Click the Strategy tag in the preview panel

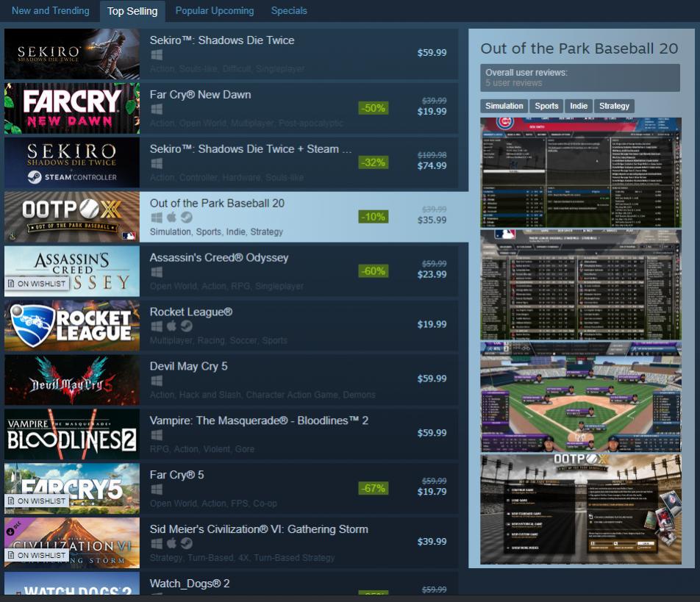614,106
